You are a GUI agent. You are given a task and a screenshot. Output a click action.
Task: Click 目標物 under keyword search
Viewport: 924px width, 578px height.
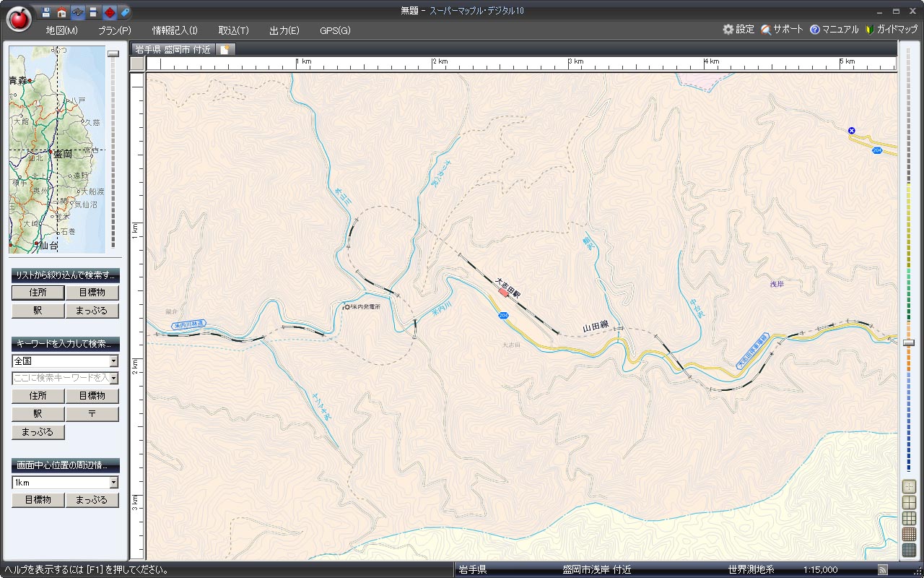92,396
